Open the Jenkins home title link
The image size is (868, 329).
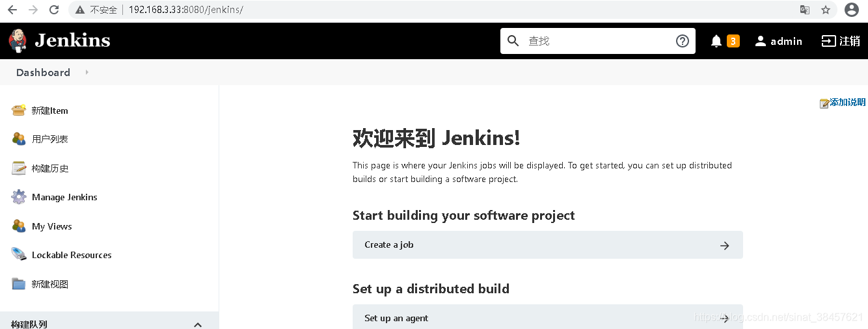coord(72,41)
